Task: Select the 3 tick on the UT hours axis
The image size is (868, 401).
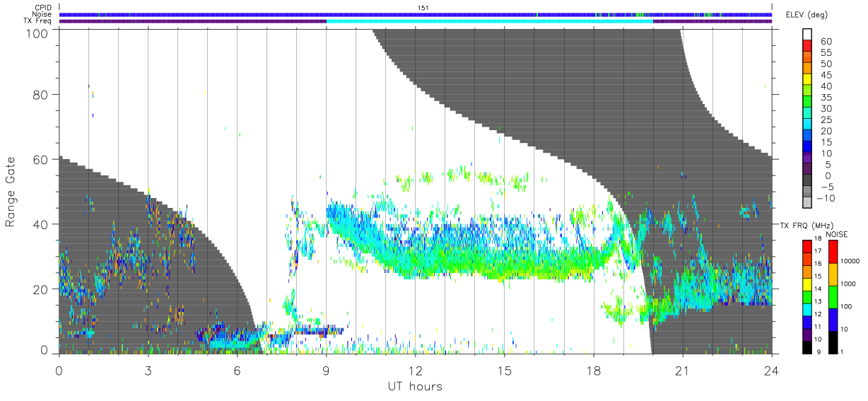Action: 148,370
